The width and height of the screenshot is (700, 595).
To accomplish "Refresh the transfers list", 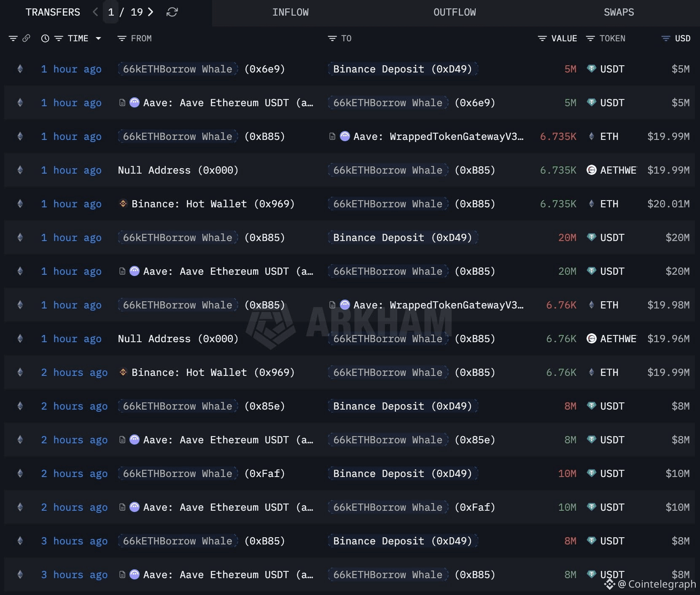I will point(171,12).
